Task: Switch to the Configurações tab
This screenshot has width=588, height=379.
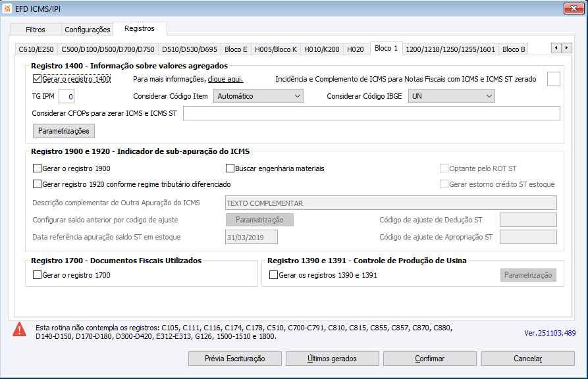Action: [x=88, y=30]
